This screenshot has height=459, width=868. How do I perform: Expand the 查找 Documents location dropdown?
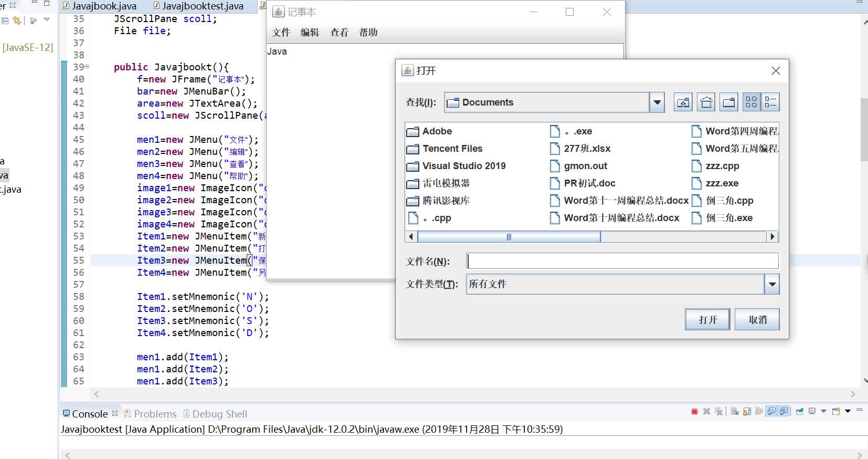[x=657, y=102]
